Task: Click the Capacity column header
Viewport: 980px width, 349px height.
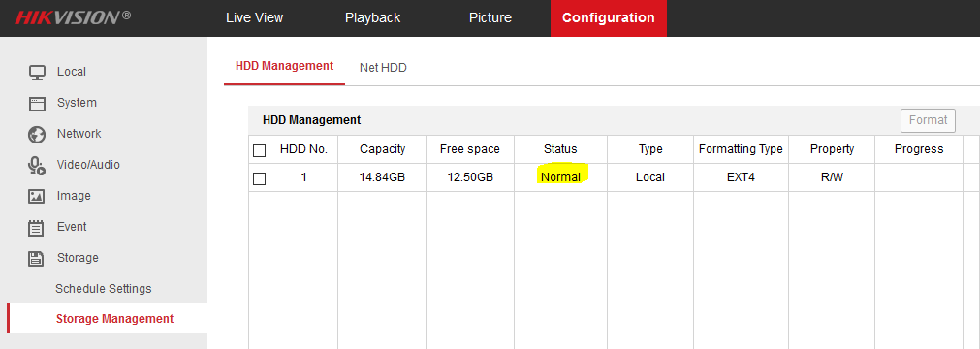Action: (x=383, y=149)
